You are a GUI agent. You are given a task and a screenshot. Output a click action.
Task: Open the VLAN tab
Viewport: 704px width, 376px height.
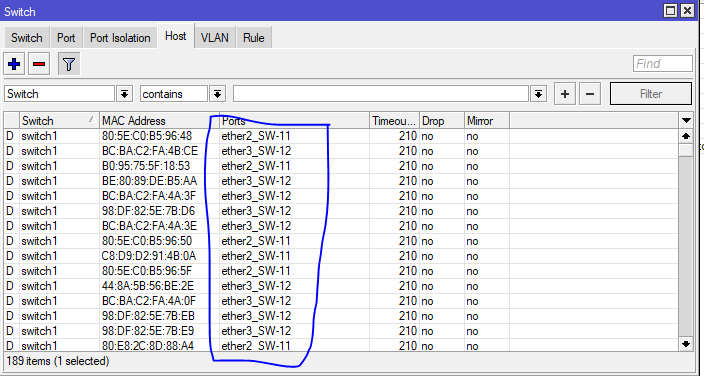click(215, 38)
